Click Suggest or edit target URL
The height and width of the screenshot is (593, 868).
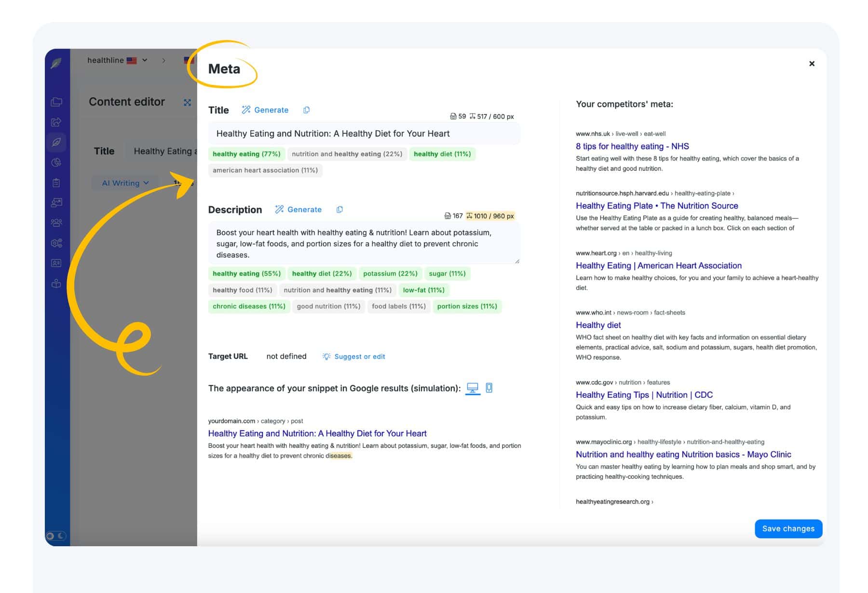354,356
